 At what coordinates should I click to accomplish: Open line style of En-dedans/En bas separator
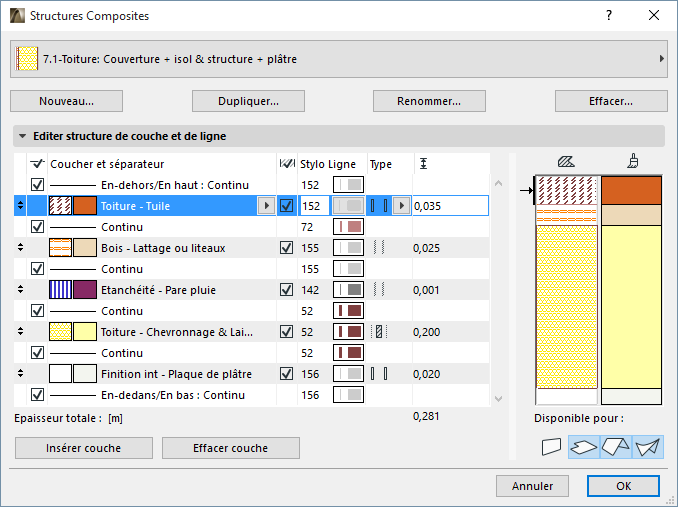pyautogui.click(x=348, y=395)
